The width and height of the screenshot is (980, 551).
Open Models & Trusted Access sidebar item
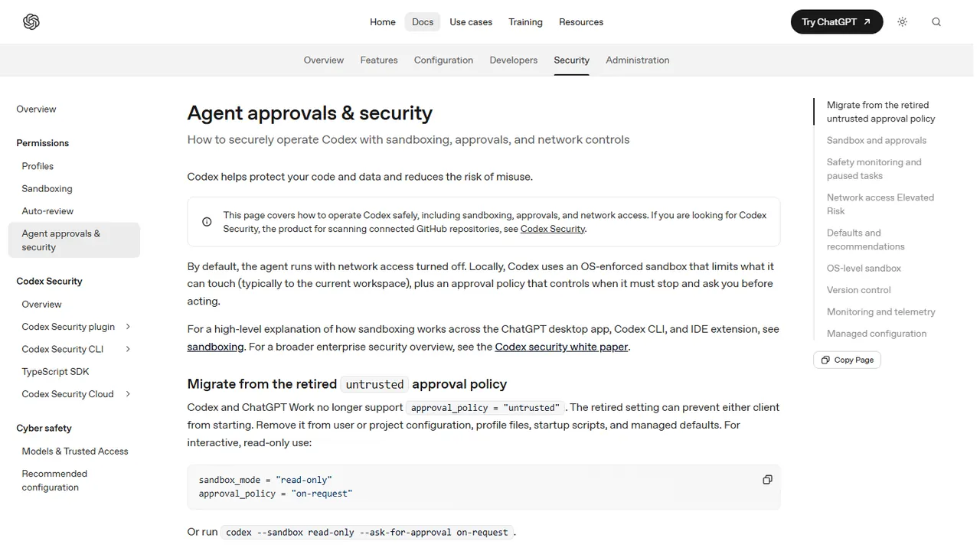pos(75,452)
